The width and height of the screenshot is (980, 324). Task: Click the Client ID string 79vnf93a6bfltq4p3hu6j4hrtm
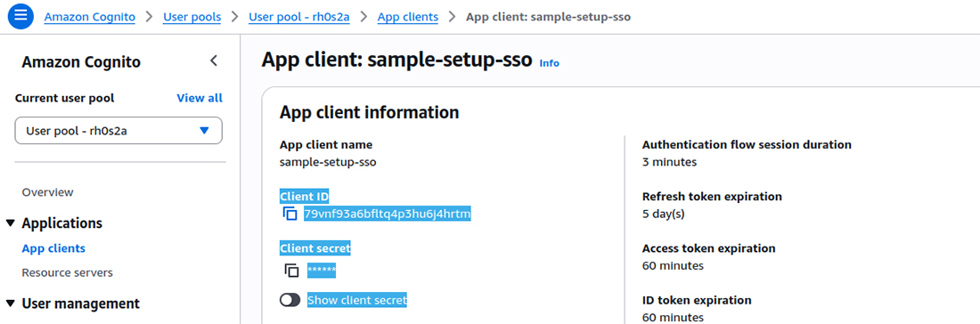tap(388, 215)
